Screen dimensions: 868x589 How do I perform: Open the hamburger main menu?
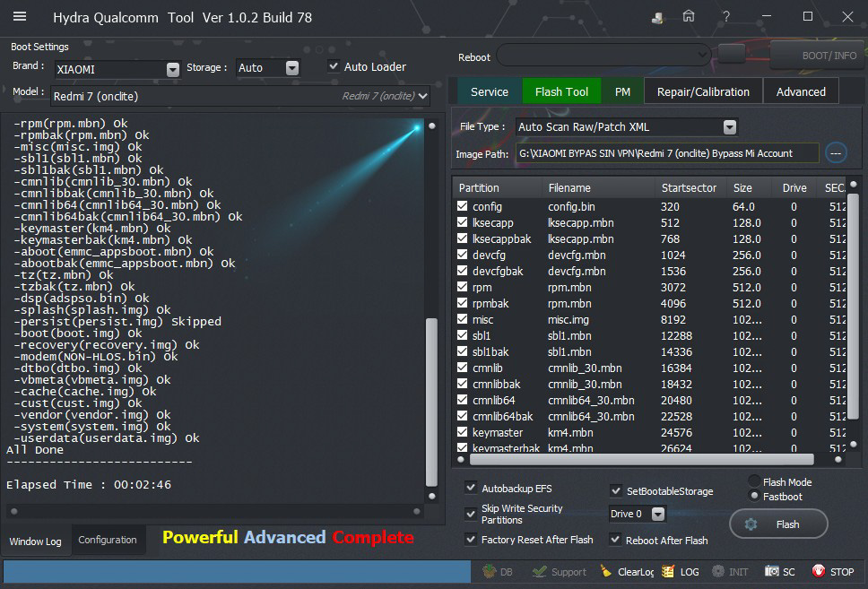click(20, 17)
